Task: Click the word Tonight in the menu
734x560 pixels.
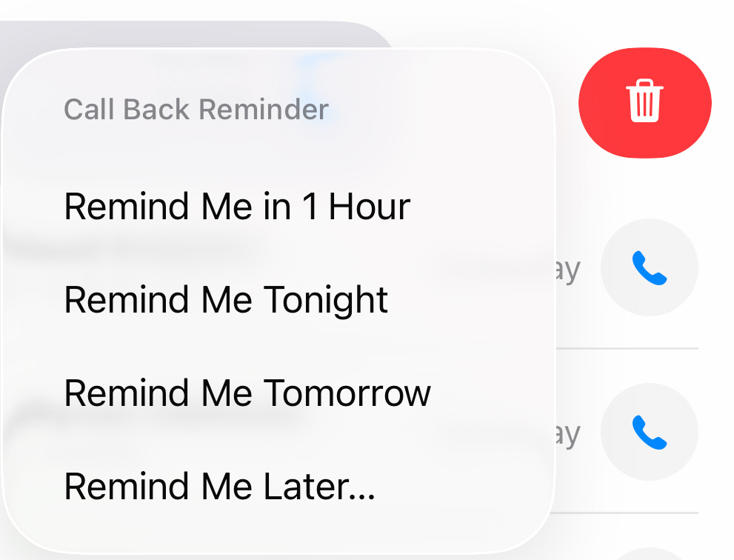Action: pos(326,300)
